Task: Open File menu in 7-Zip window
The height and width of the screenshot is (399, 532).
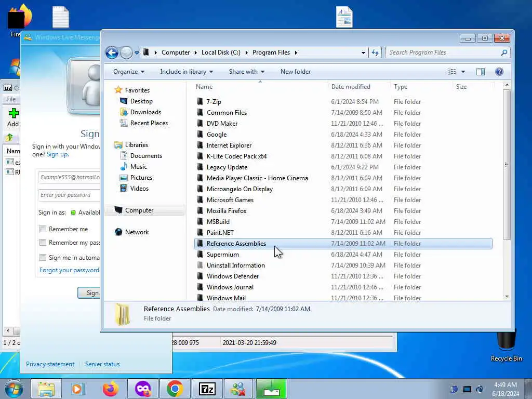Action: point(11,99)
